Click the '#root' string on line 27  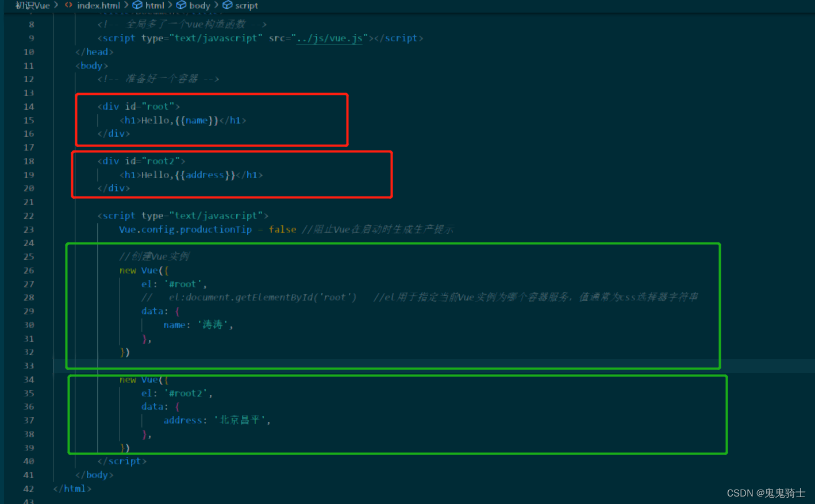click(x=183, y=284)
